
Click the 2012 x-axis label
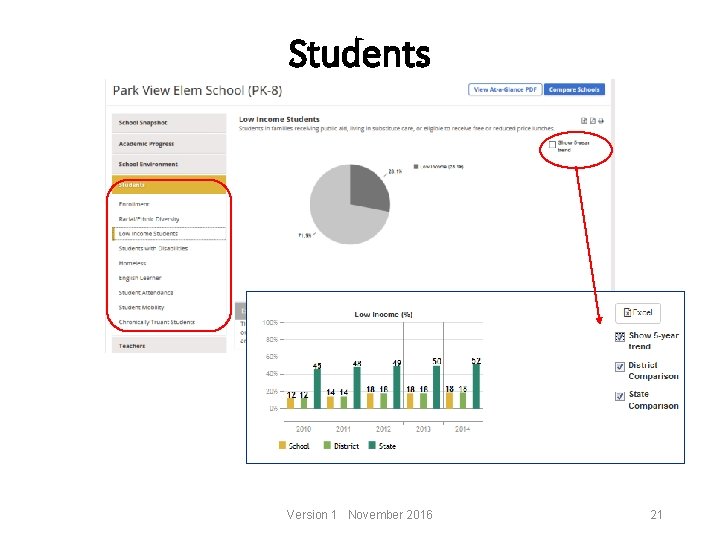click(x=383, y=429)
